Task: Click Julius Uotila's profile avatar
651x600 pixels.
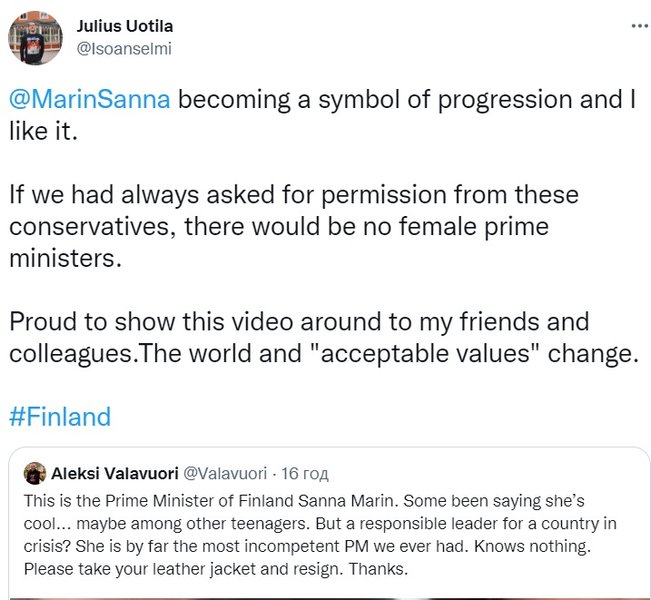Action: [x=36, y=37]
